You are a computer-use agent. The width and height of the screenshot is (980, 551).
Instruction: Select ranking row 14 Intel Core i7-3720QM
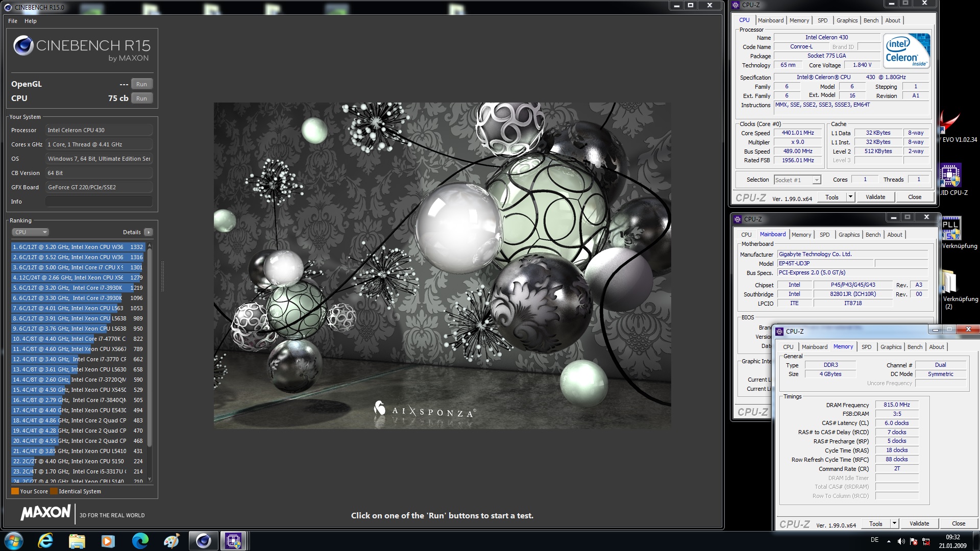[79, 380]
